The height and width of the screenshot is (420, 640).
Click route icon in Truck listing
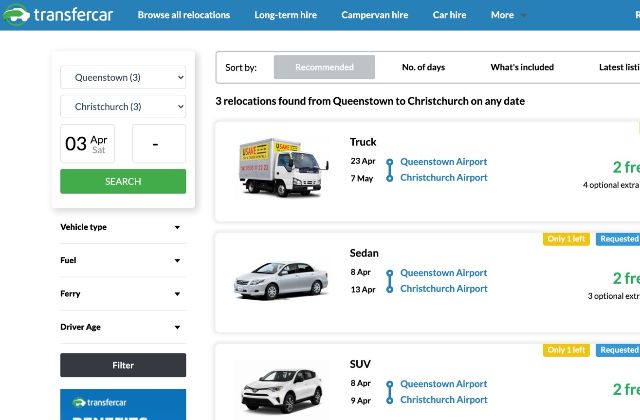(390, 170)
